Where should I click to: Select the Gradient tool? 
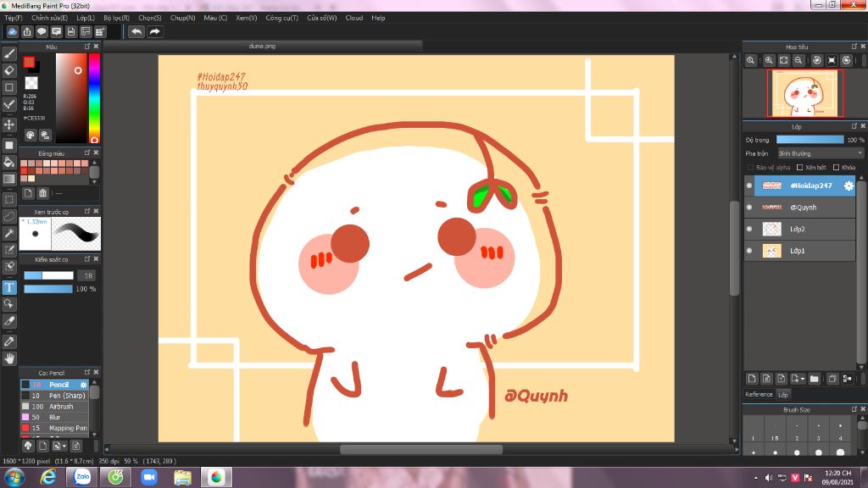pyautogui.click(x=9, y=179)
